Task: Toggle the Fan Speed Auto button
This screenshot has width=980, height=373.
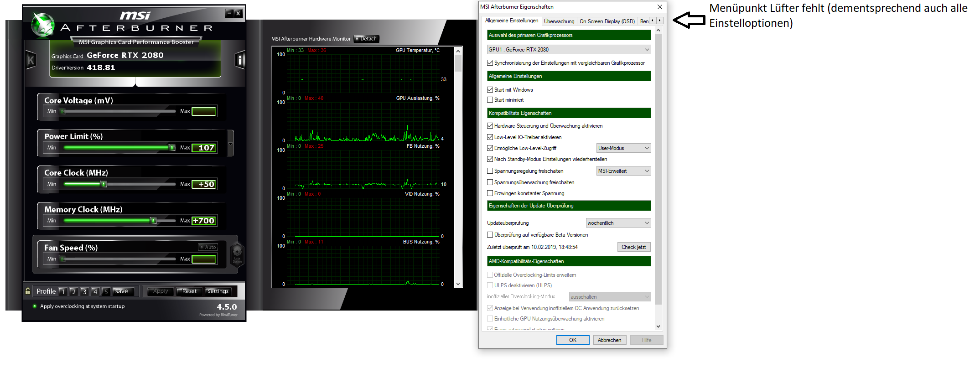Action: pos(208,247)
